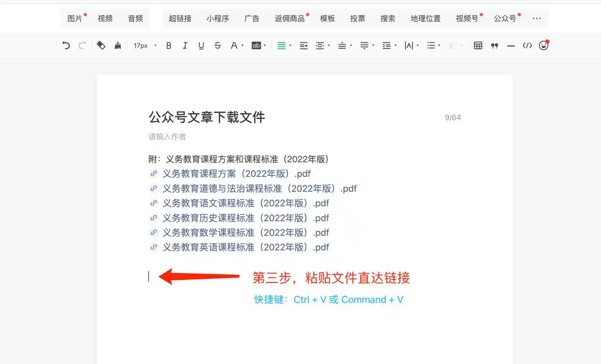
Task: Show more insert options (···)
Action: point(537,18)
